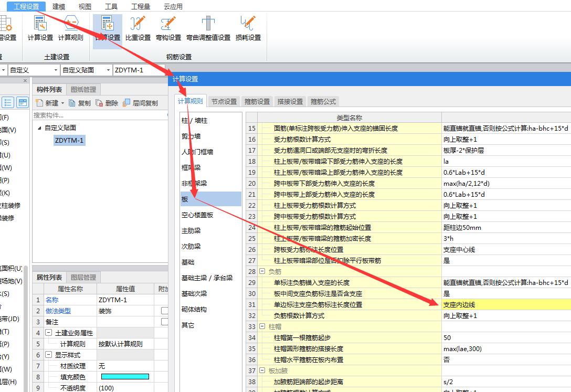The height and width of the screenshot is (392, 571).
Task: Click 新建 component icon
Action: click(x=39, y=103)
